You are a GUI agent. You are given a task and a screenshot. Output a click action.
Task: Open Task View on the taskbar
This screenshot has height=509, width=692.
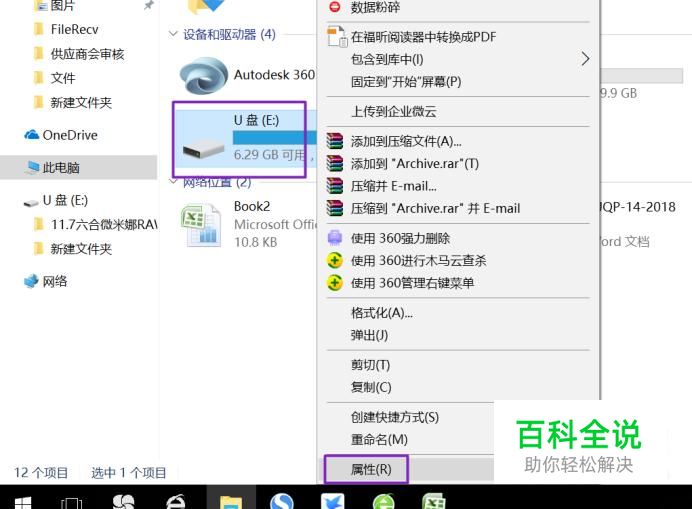71,502
